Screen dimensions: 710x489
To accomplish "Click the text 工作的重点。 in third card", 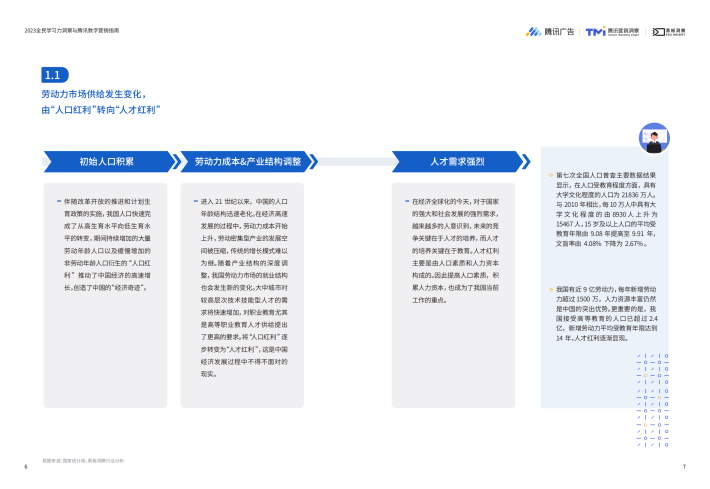I will pyautogui.click(x=429, y=300).
